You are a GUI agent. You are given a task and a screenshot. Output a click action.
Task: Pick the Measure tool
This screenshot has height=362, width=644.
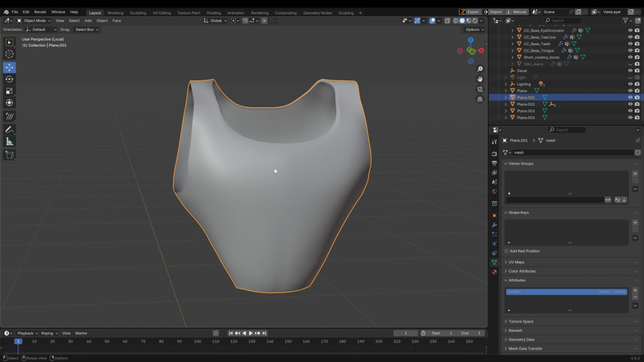(x=9, y=141)
